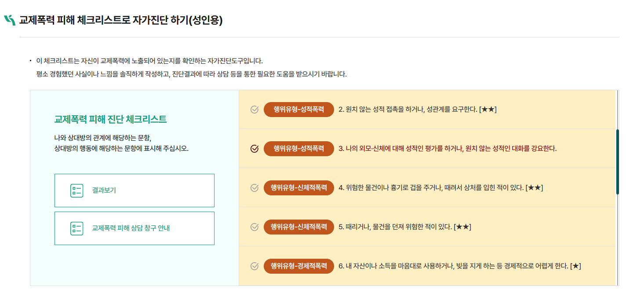The height and width of the screenshot is (297, 644).
Task: Click the 교제폭력 피해 진단 체크리스트 heading
Action: 110,119
